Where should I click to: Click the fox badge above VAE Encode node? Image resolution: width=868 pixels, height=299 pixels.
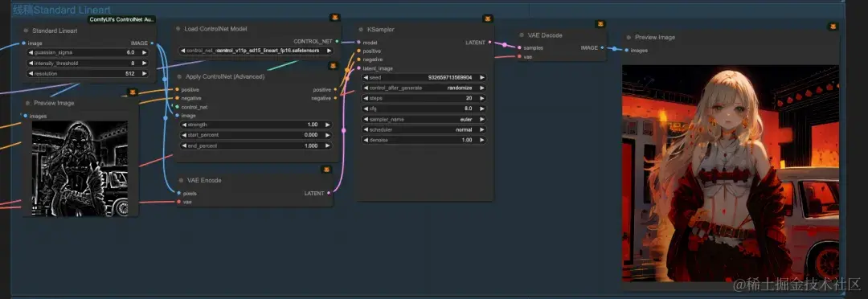(x=326, y=170)
